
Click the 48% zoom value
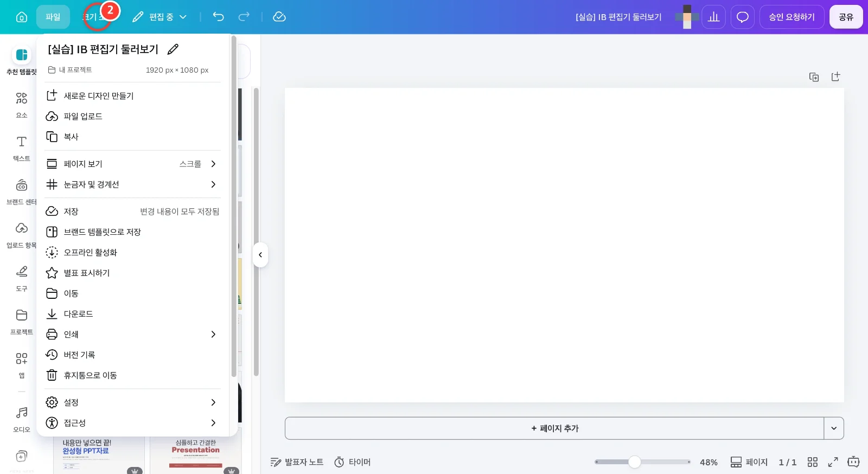pos(709,462)
